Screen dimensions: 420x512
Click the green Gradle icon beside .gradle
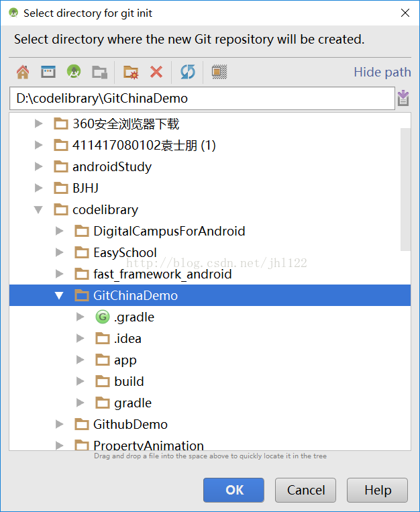pos(103,317)
